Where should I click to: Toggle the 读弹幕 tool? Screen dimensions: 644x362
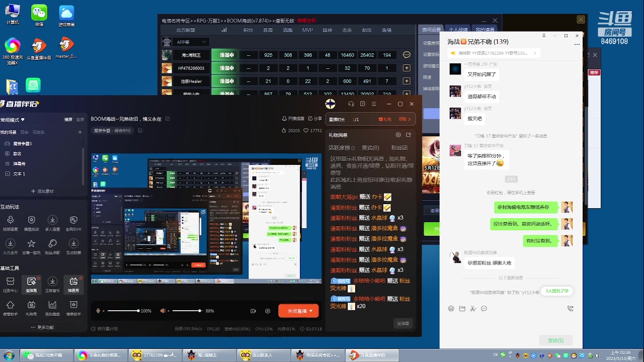click(x=31, y=285)
